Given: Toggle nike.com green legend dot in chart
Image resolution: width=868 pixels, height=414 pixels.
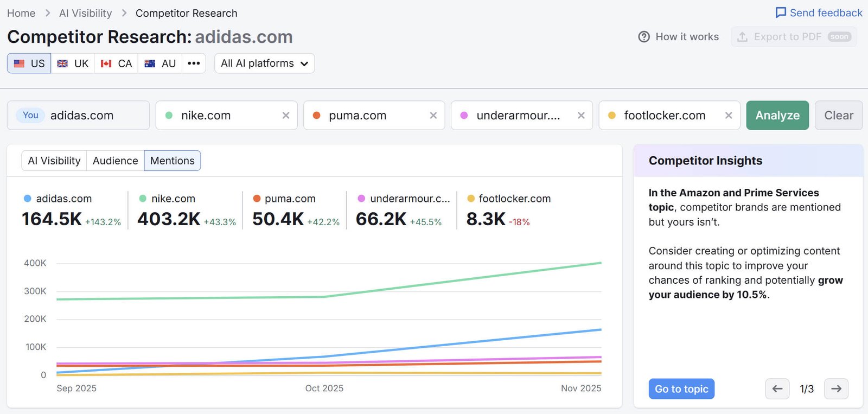Looking at the screenshot, I should click(x=143, y=199).
